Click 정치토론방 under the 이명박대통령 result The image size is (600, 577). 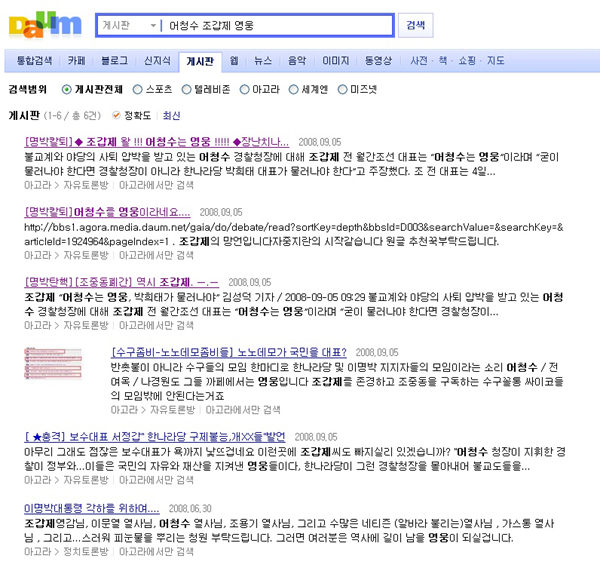(86, 551)
